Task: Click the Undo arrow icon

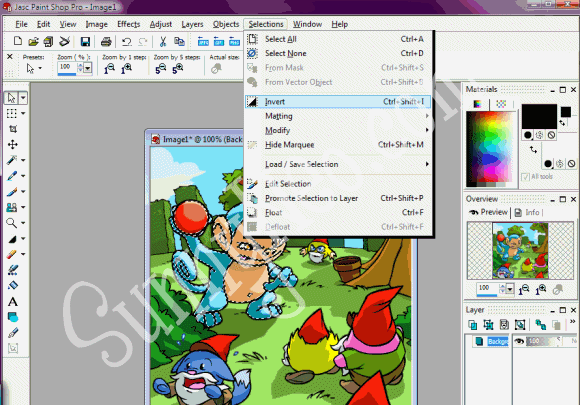Action: [x=127, y=41]
